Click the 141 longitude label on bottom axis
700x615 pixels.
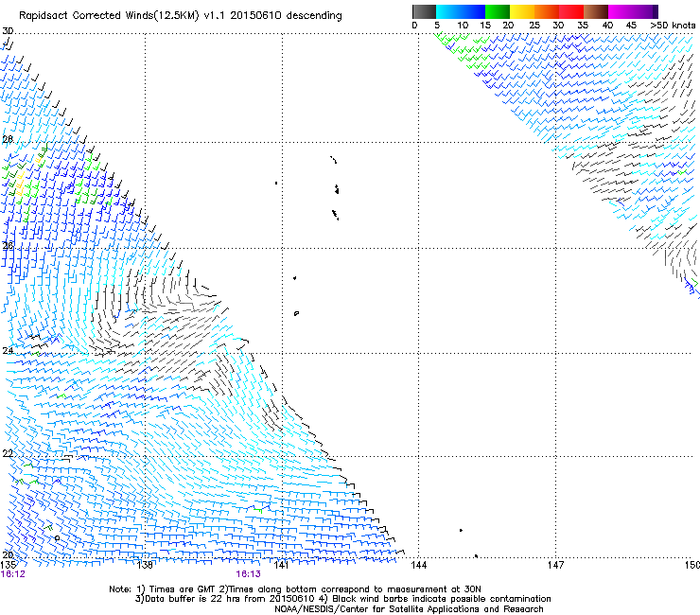coord(281,565)
